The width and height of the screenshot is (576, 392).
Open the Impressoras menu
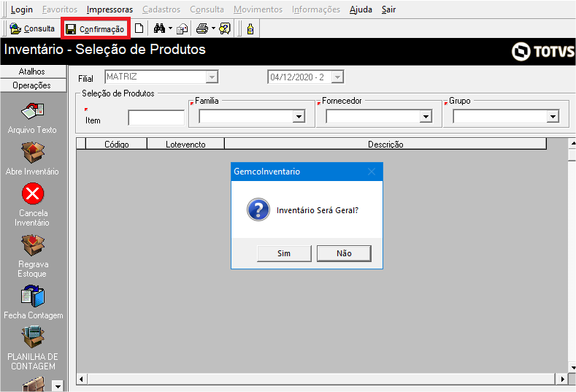[x=110, y=9]
